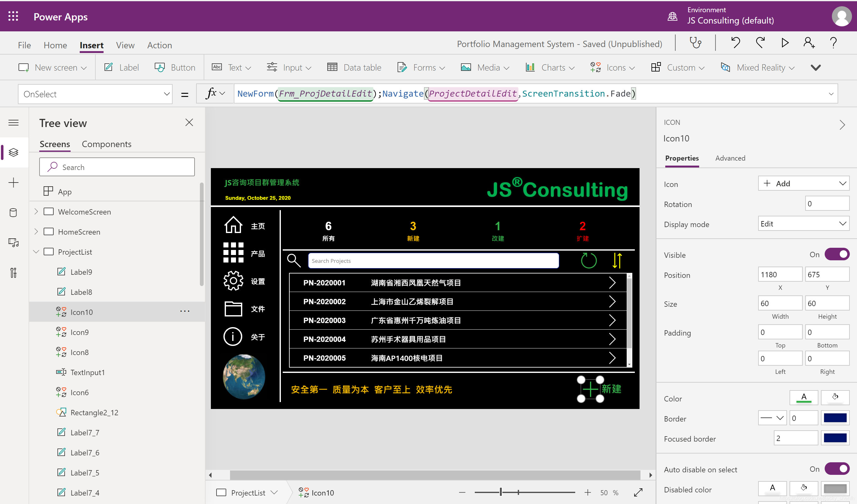Screen dimensions: 857x504
Task: Open the Power Apps app launcher waffle
Action: click(x=13, y=16)
